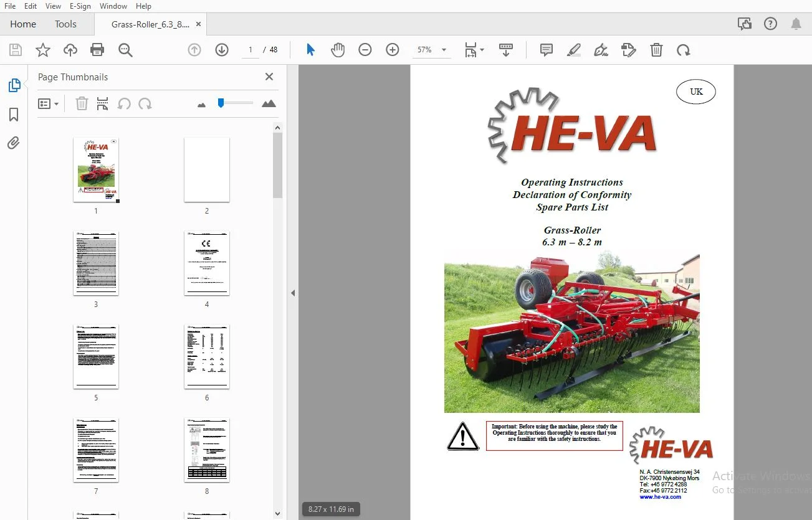Rotate thumbnails counterclockwise
812x520 pixels.
(124, 104)
